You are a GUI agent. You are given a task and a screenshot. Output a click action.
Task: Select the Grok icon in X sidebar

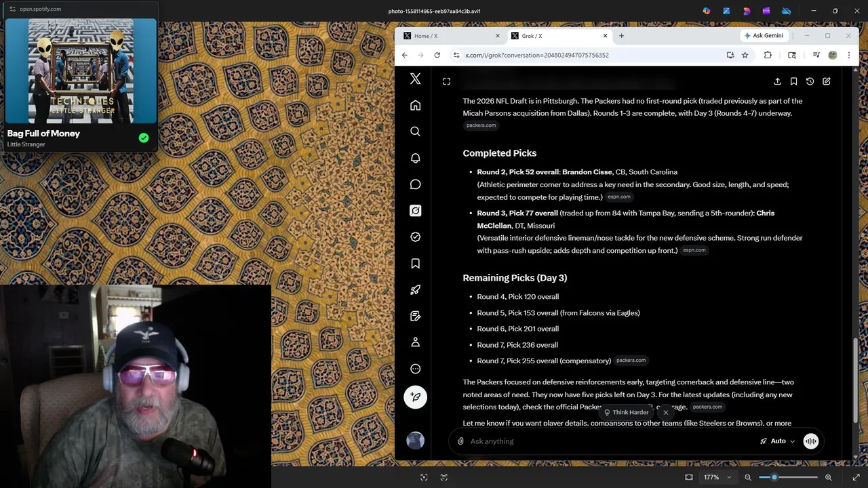415,211
